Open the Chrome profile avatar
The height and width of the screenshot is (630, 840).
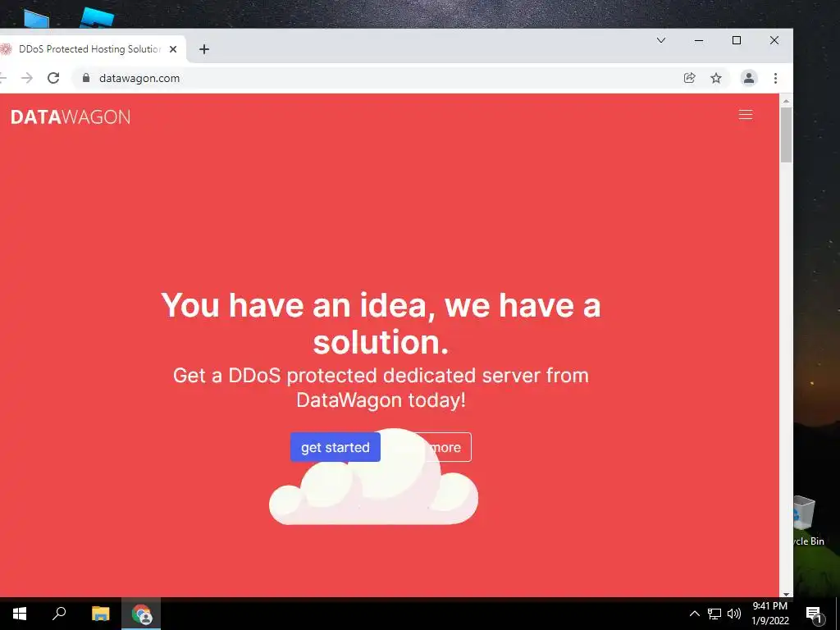pyautogui.click(x=748, y=78)
